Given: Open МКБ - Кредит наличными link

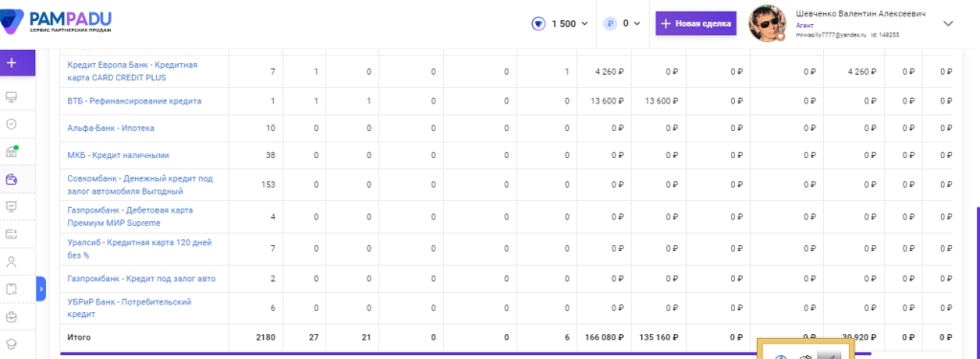Looking at the screenshot, I should click(118, 155).
